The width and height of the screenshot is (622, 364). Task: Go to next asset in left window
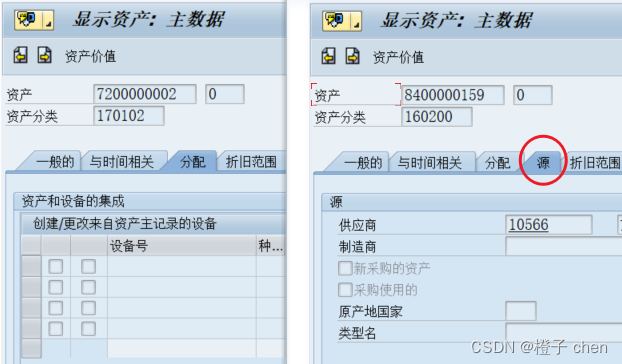tap(44, 55)
